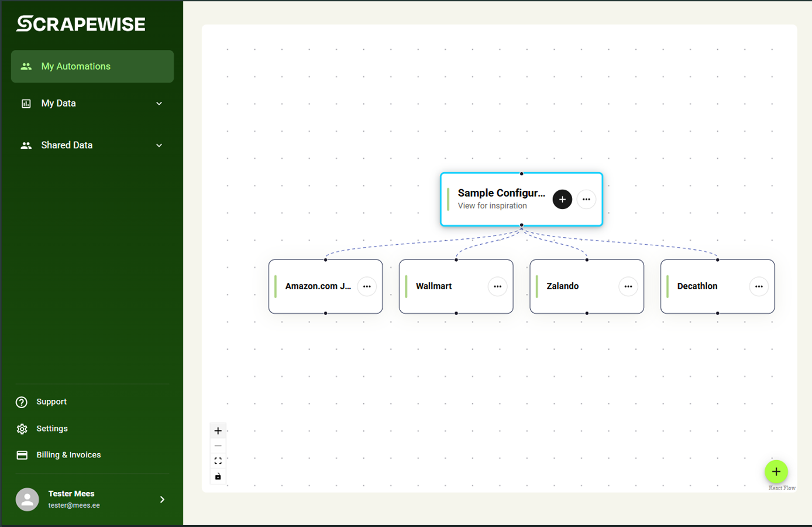Viewport: 812px width, 527px height.
Task: Open the options menu on the Zalando node
Action: tap(628, 286)
